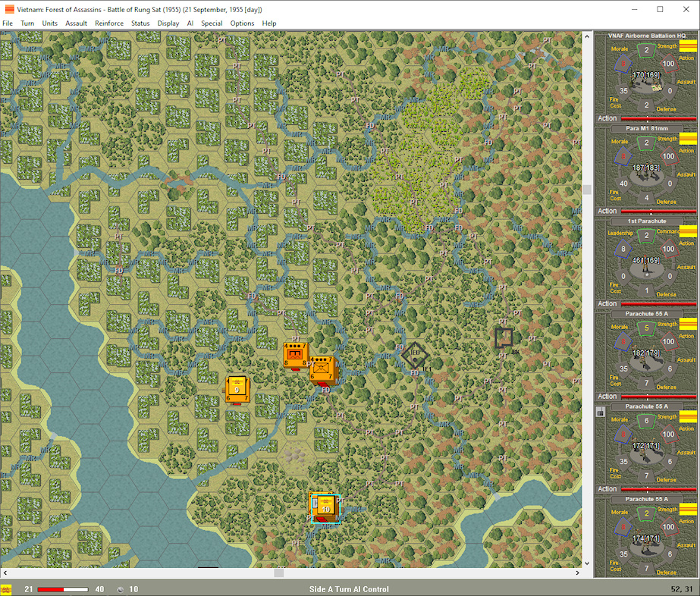Select the unit stack counter marked 9
Screen dimensions: 700x596
point(237,391)
